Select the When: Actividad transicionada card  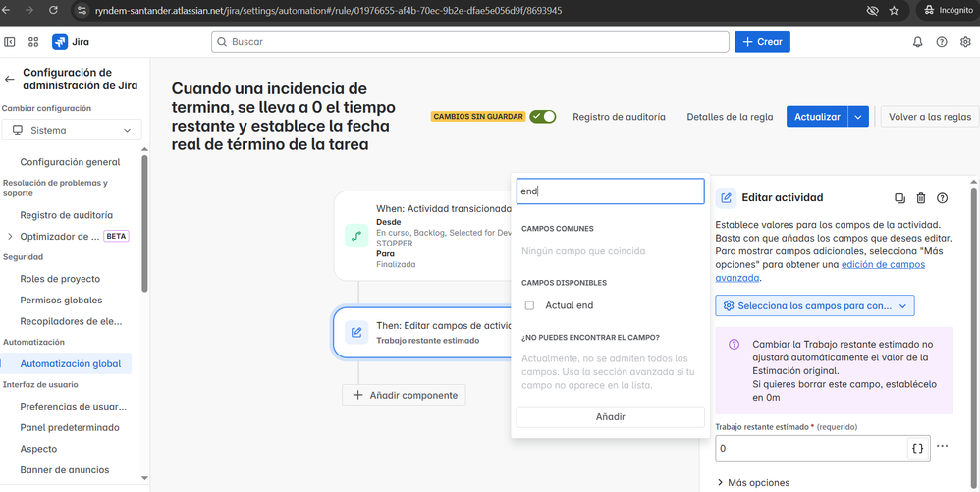(x=422, y=236)
